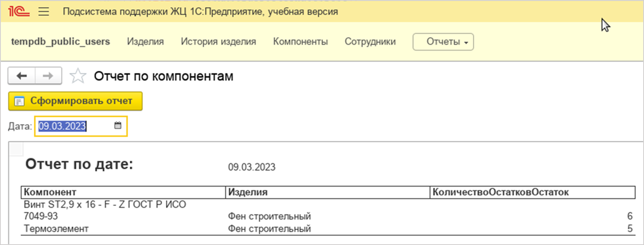This screenshot has height=245, width=644.
Task: Go back with the left arrow button
Action: pyautogui.click(x=21, y=76)
